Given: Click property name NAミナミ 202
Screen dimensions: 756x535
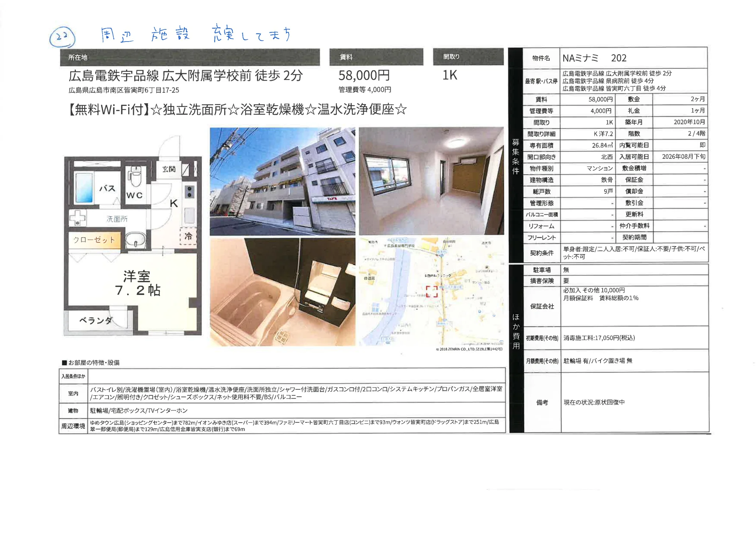Looking at the screenshot, I should pyautogui.click(x=594, y=58).
